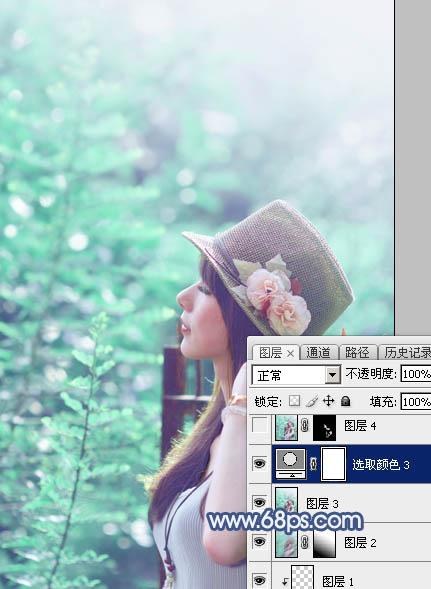Hide the 选取颜色 3 layer
The image size is (431, 589).
[x=259, y=464]
